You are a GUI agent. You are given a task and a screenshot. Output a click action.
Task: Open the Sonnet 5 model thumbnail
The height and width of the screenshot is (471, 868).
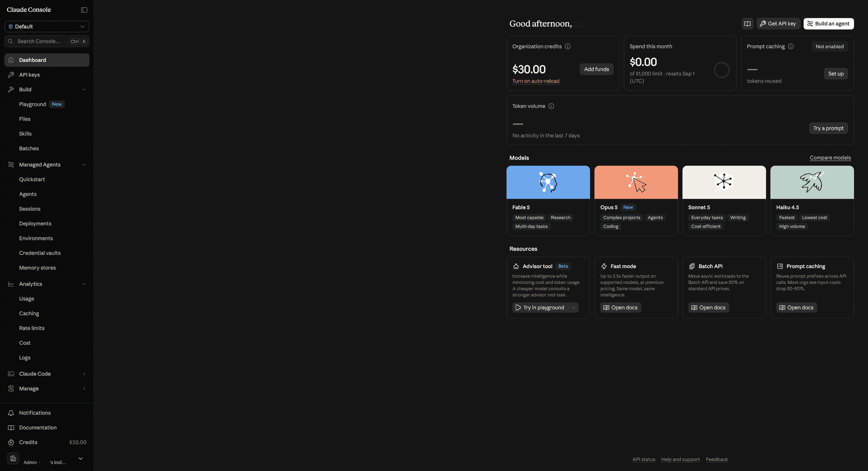724,182
